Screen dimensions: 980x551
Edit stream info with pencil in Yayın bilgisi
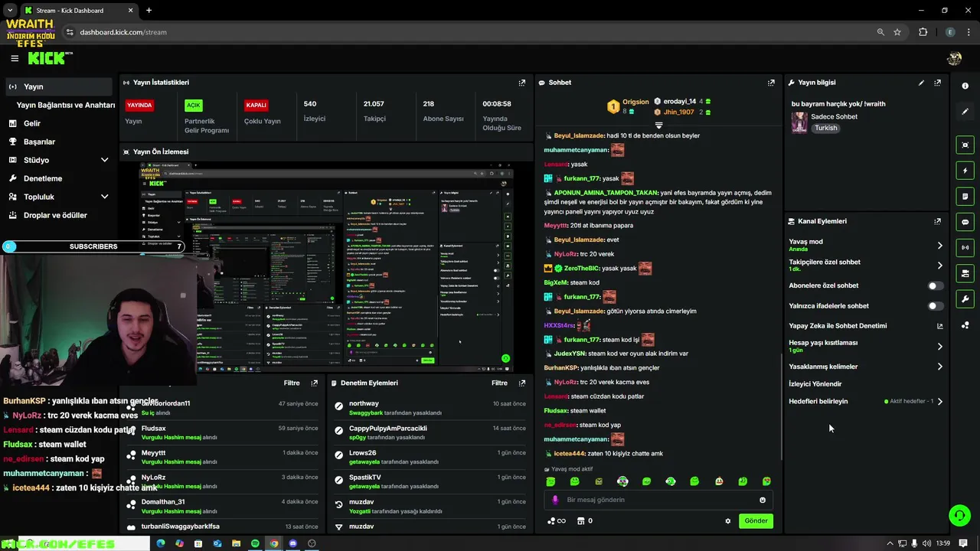[921, 83]
